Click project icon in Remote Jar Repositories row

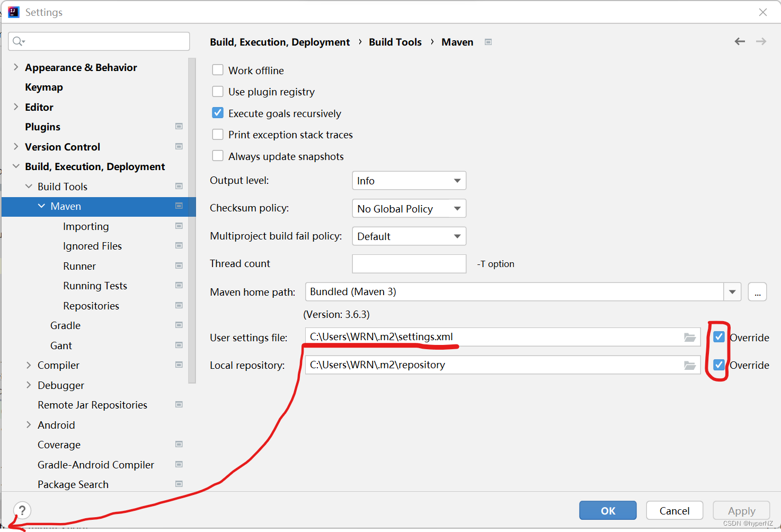tap(179, 404)
